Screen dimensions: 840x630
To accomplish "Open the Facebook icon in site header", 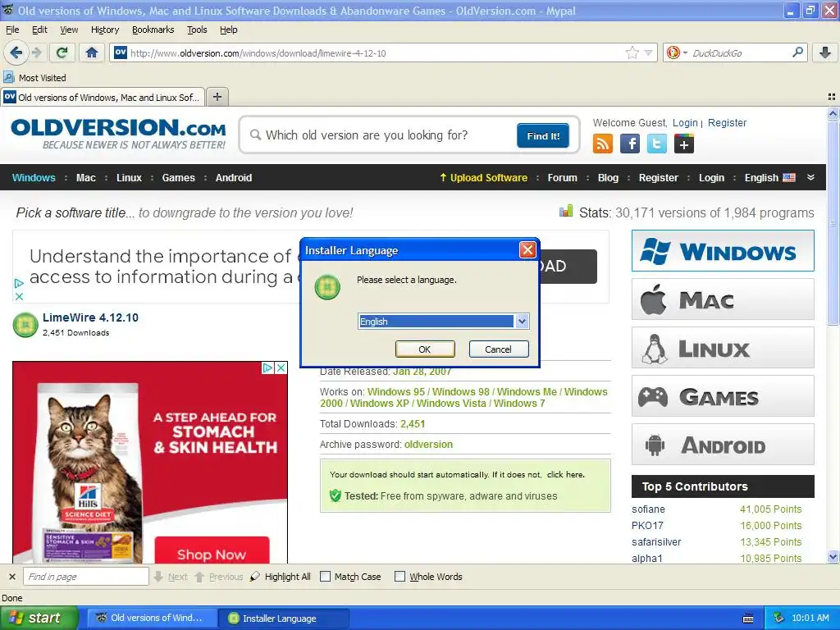I will pos(630,144).
